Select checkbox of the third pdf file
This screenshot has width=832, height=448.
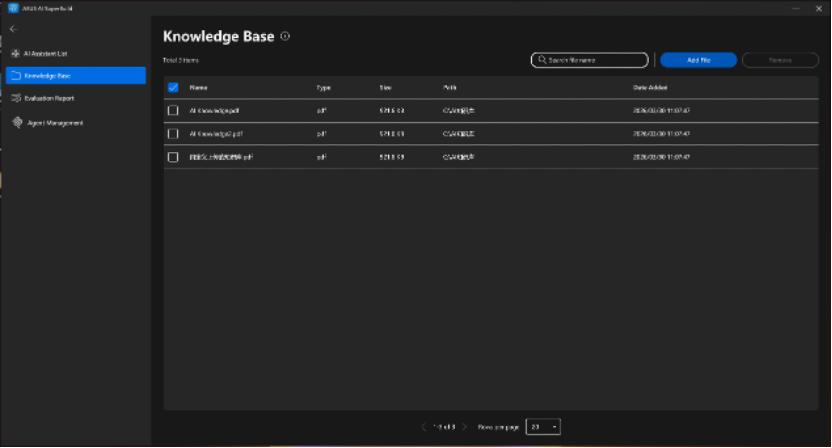click(x=173, y=157)
